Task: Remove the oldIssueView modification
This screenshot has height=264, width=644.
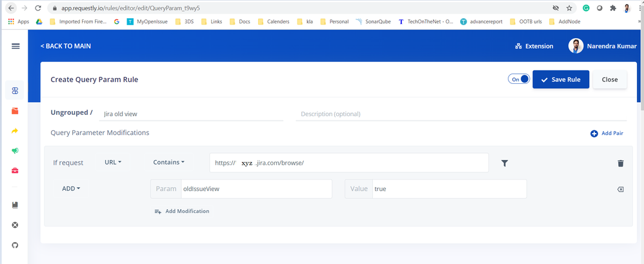Action: (621, 189)
